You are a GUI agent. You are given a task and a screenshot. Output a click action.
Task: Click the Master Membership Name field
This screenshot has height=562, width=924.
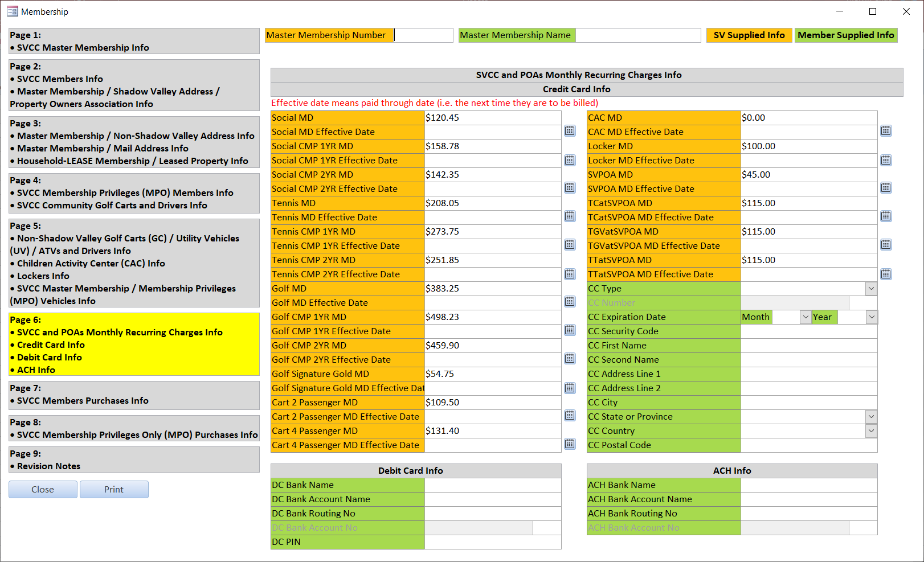(x=638, y=35)
